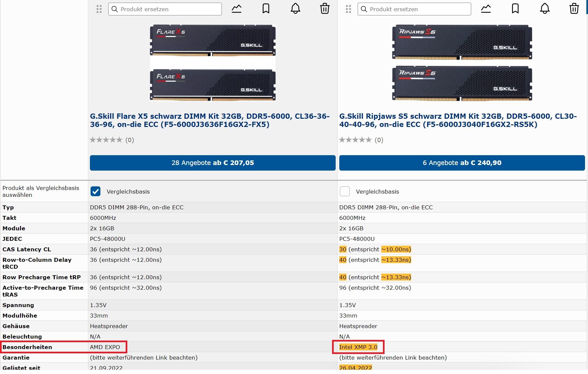Focus 'Produkt ersetzen' field above Ripjaws S5
This screenshot has width=588, height=374.
click(x=414, y=9)
